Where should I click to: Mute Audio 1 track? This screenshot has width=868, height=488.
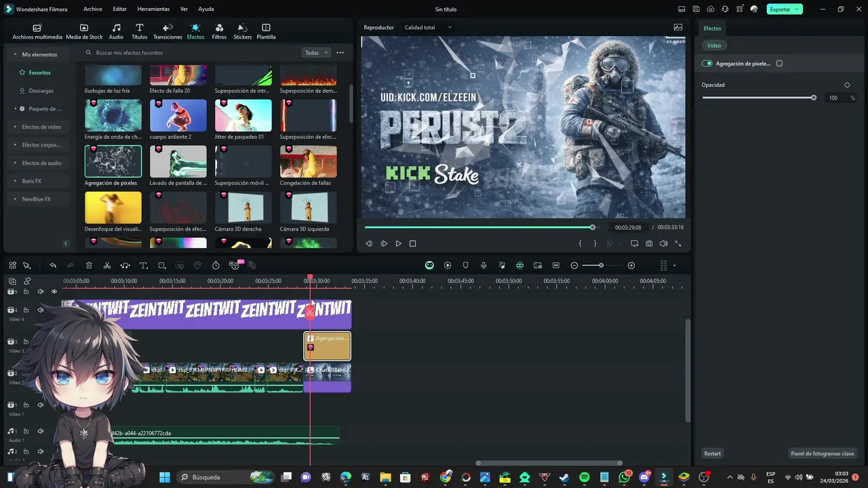[x=40, y=431]
